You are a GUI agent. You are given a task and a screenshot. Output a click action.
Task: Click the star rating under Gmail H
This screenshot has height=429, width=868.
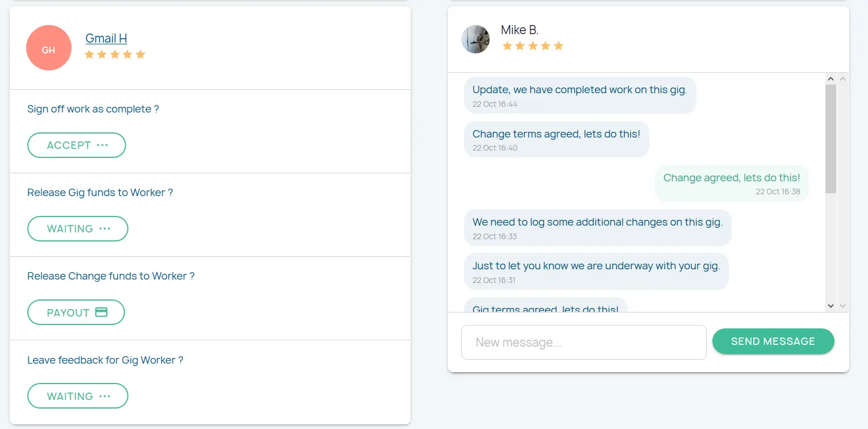(115, 55)
